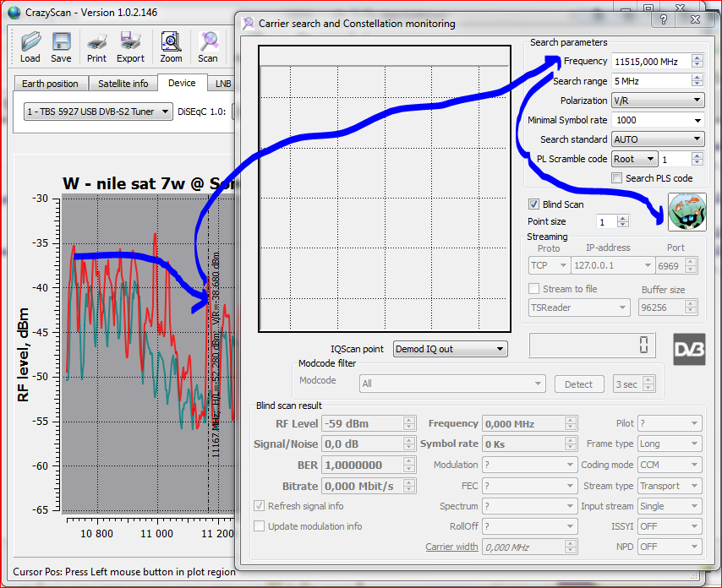Start search with the fish bowl icon

[686, 211]
